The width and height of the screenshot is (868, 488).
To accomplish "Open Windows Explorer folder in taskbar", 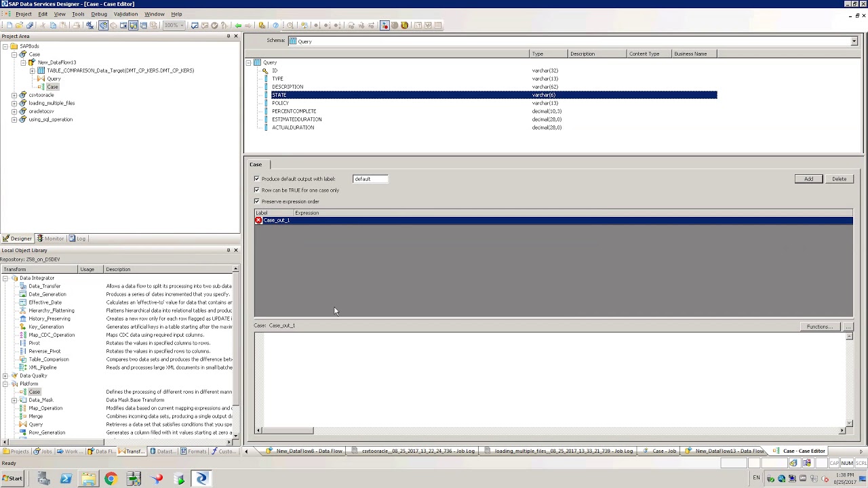I will click(x=88, y=479).
